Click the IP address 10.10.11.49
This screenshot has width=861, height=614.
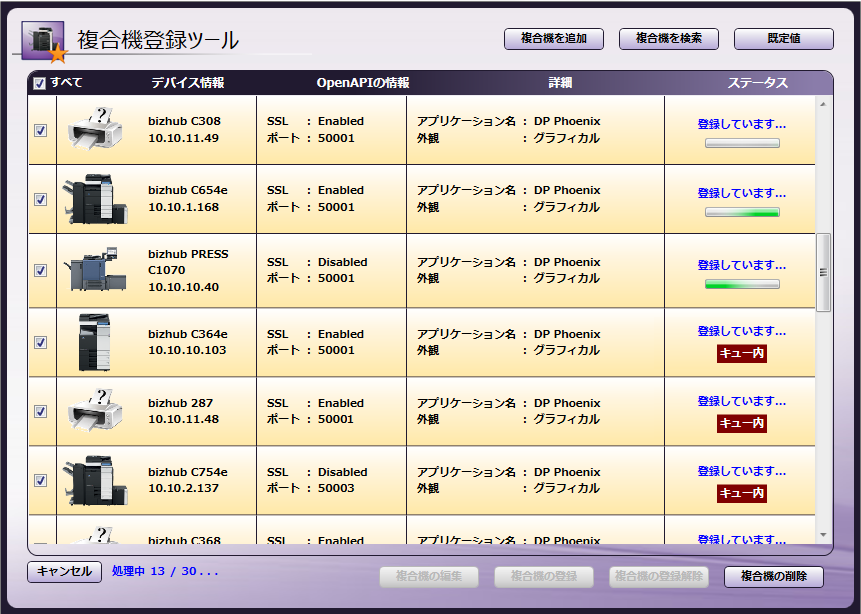[183, 138]
